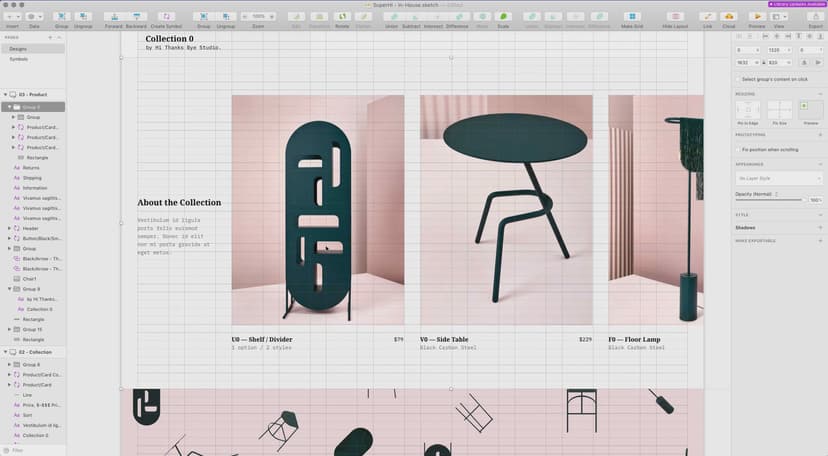
Task: Select the Scale tool icon
Action: click(x=503, y=17)
